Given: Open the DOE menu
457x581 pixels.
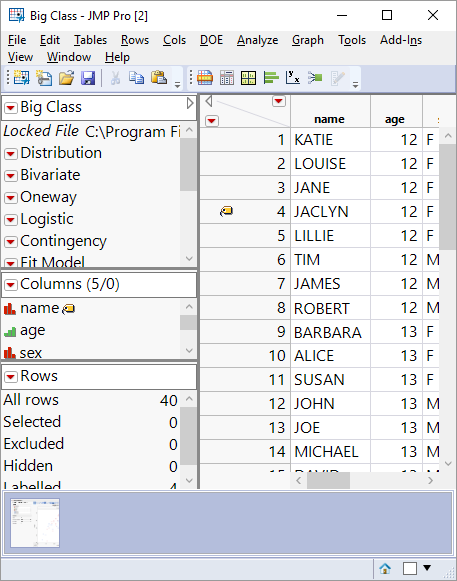Looking at the screenshot, I should 212,40.
